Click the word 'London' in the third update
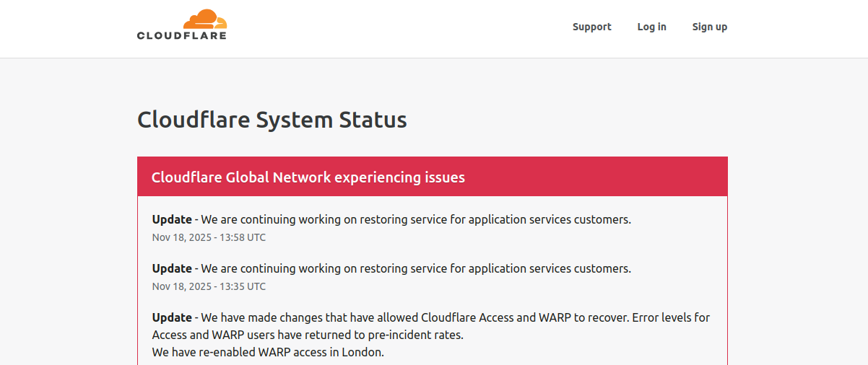Viewport: 868px width, 365px height. tap(363, 353)
